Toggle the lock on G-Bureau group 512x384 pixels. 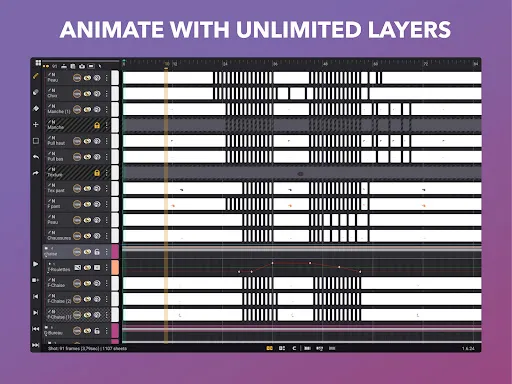tap(97, 331)
